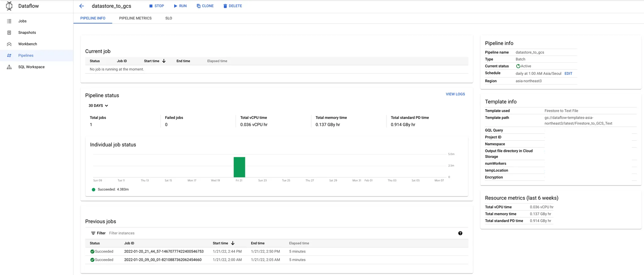Screen dimensions: 644x275
Task: Select Jobs in the left navigation
Action: click(x=22, y=21)
